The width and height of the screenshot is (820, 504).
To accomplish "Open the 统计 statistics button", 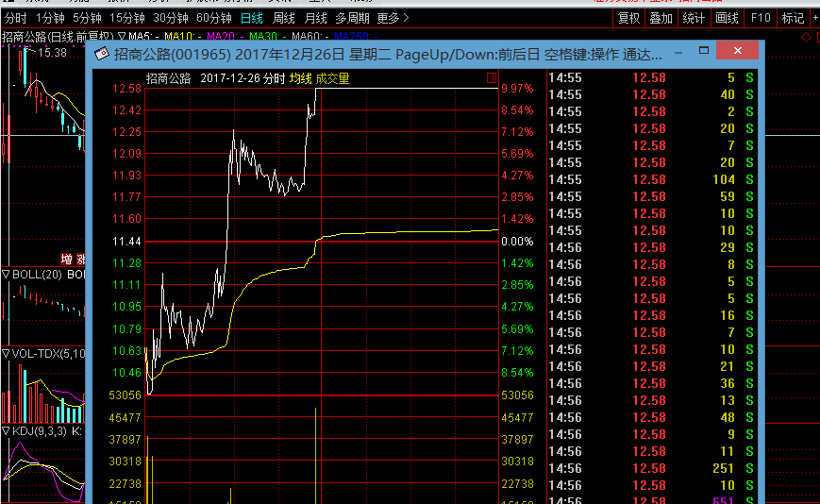I will click(x=694, y=18).
